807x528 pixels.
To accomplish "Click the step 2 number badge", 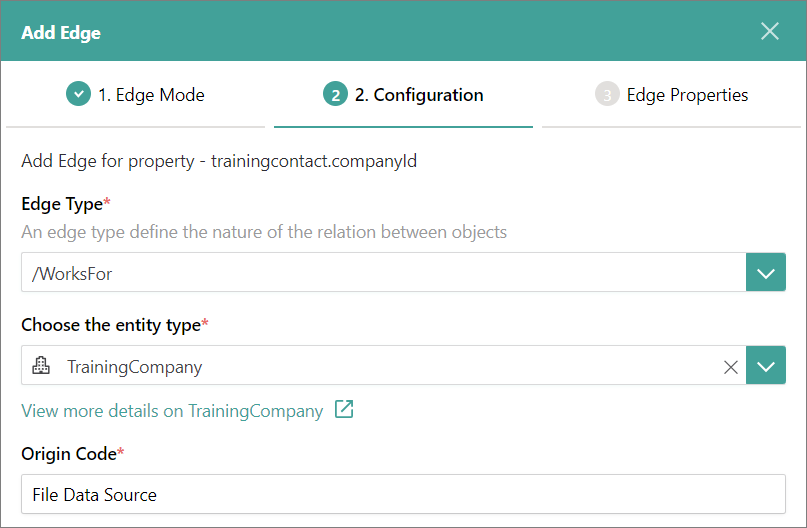I will [x=335, y=95].
